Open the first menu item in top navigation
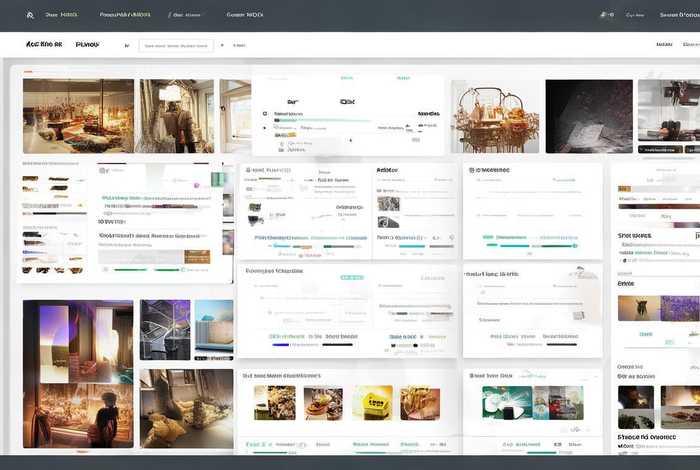 click(x=67, y=15)
